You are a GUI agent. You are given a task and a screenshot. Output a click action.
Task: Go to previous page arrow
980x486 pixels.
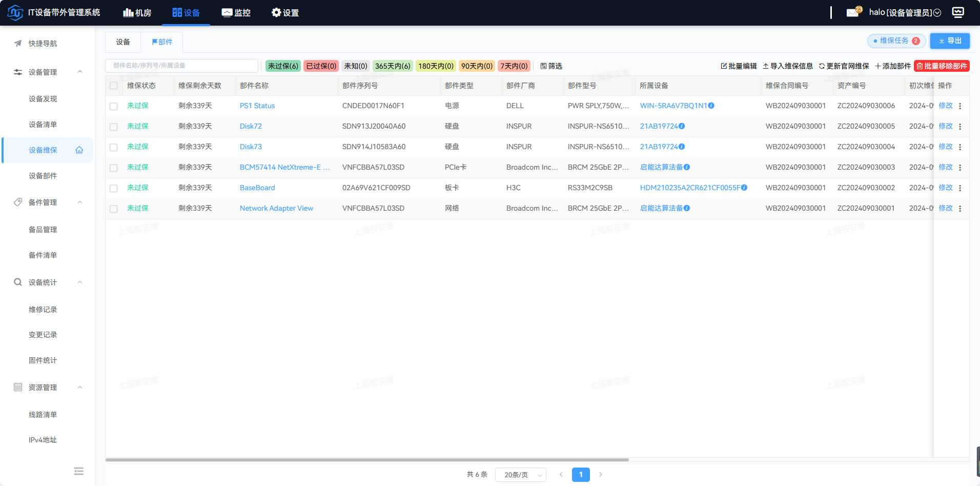point(561,475)
